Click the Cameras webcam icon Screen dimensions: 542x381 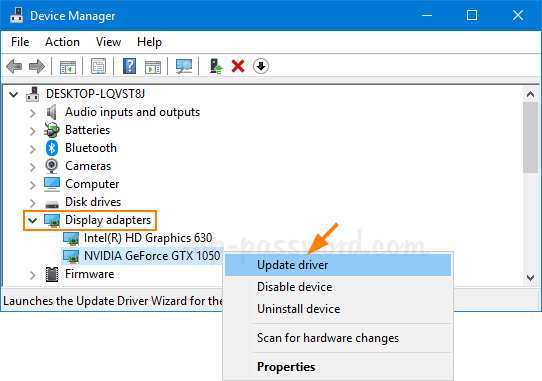(52, 166)
